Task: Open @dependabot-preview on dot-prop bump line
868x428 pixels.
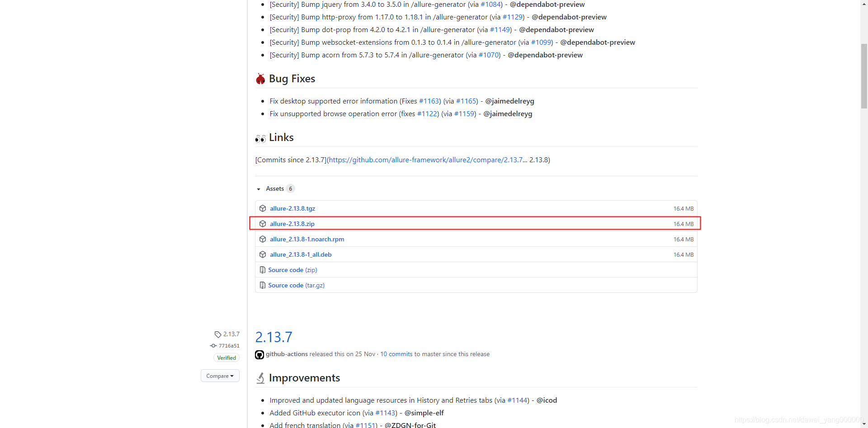Action: point(557,29)
